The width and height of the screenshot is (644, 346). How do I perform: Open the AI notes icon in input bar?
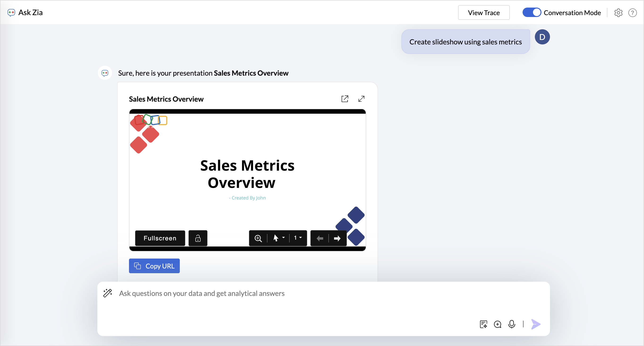point(483,324)
